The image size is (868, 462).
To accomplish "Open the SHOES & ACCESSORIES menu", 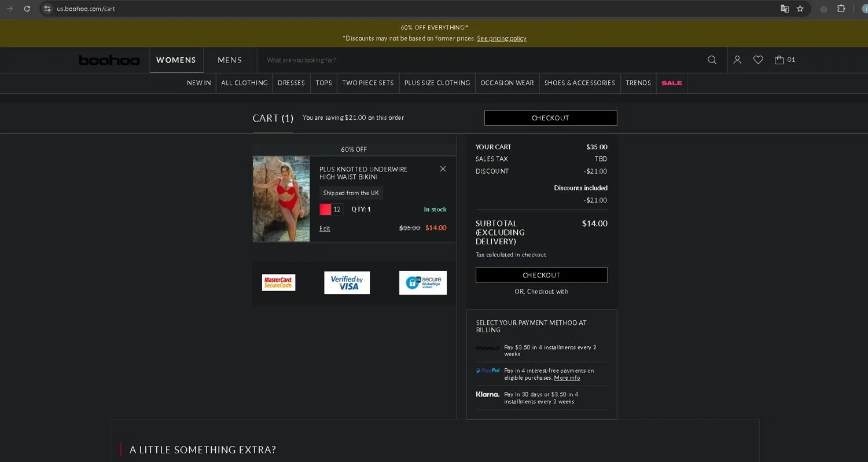I will 580,83.
